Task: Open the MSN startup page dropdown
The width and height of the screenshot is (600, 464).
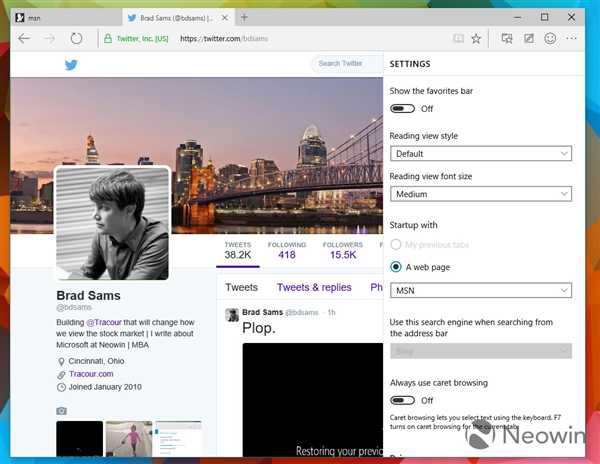Action: click(480, 291)
